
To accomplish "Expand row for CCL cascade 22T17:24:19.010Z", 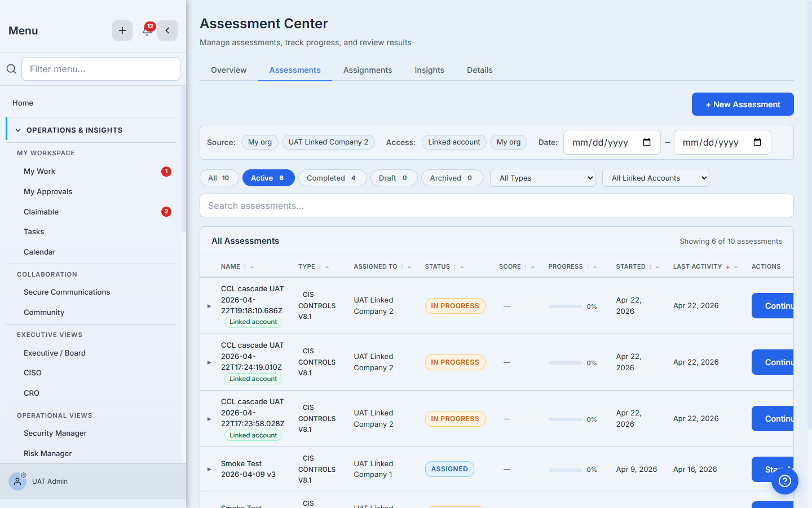I will click(209, 362).
